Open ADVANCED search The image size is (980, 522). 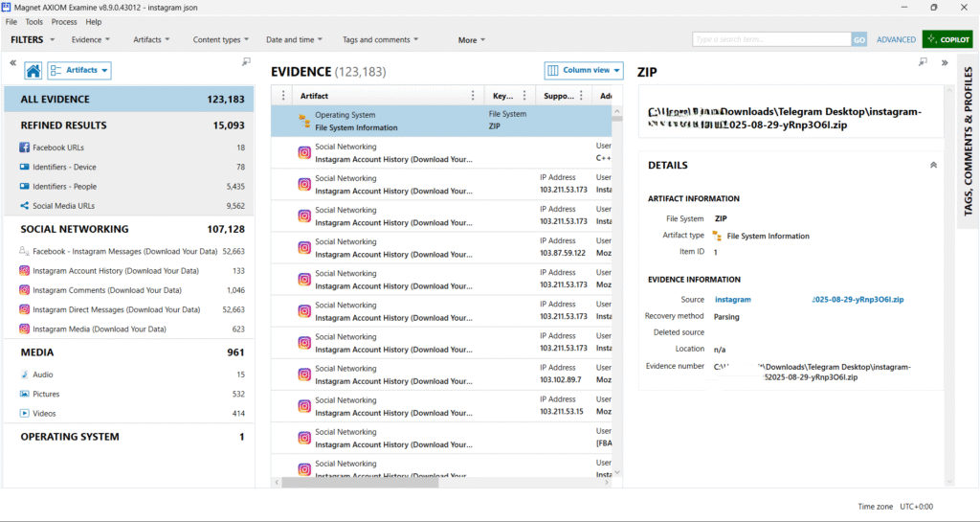(x=896, y=39)
